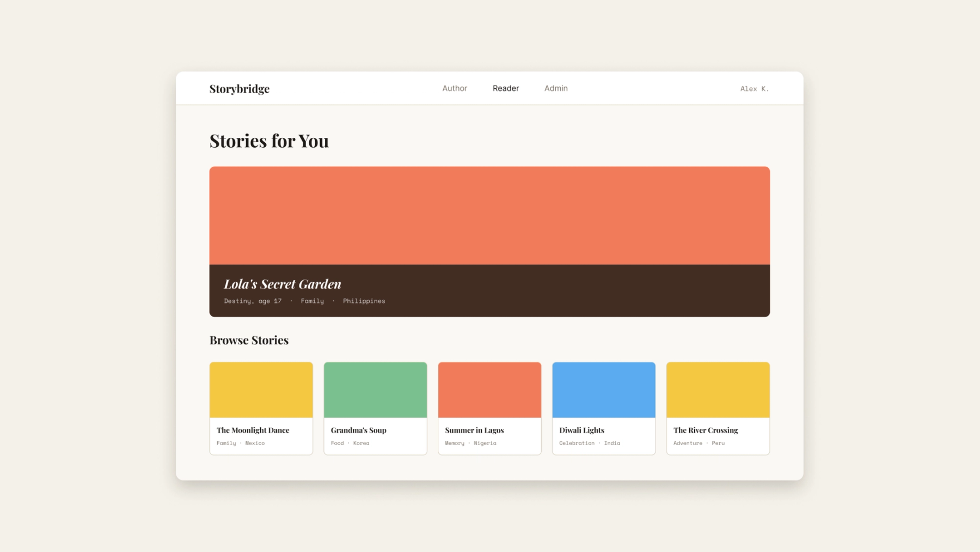Click the Storybridge logo
980x552 pixels.
coord(240,89)
